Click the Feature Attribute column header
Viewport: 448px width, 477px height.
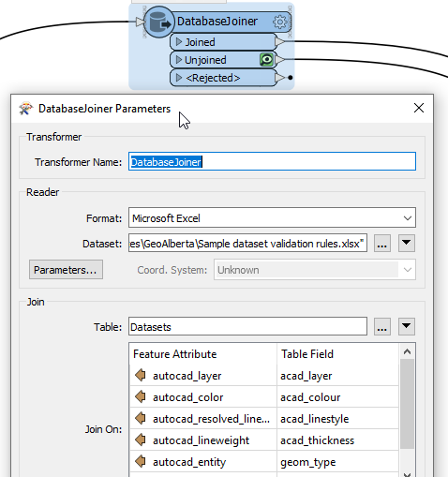(203, 354)
